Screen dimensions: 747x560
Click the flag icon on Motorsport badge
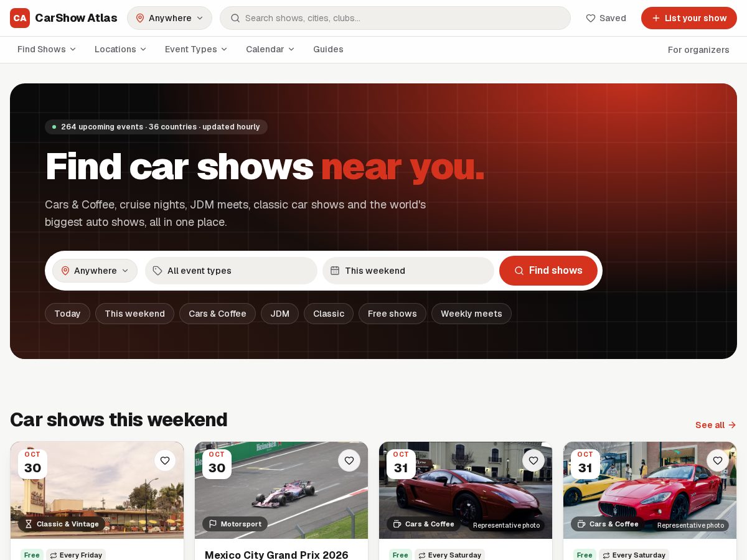pyautogui.click(x=213, y=524)
